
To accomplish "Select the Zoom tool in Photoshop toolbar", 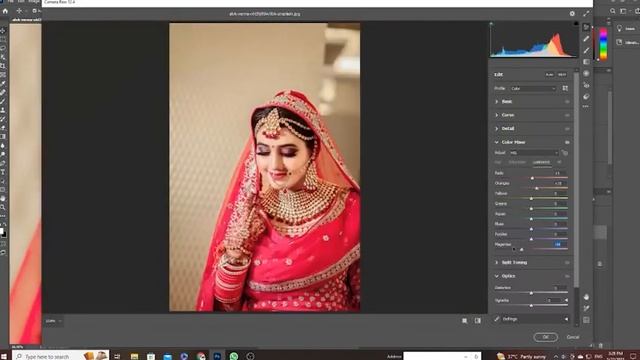I will pyautogui.click(x=3, y=207).
